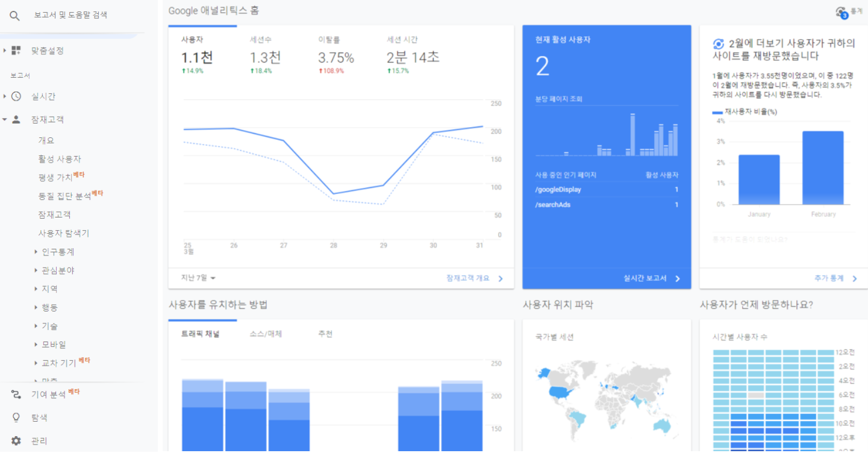Expand the 행동 submenu
The image size is (868, 453).
pyautogui.click(x=36, y=308)
